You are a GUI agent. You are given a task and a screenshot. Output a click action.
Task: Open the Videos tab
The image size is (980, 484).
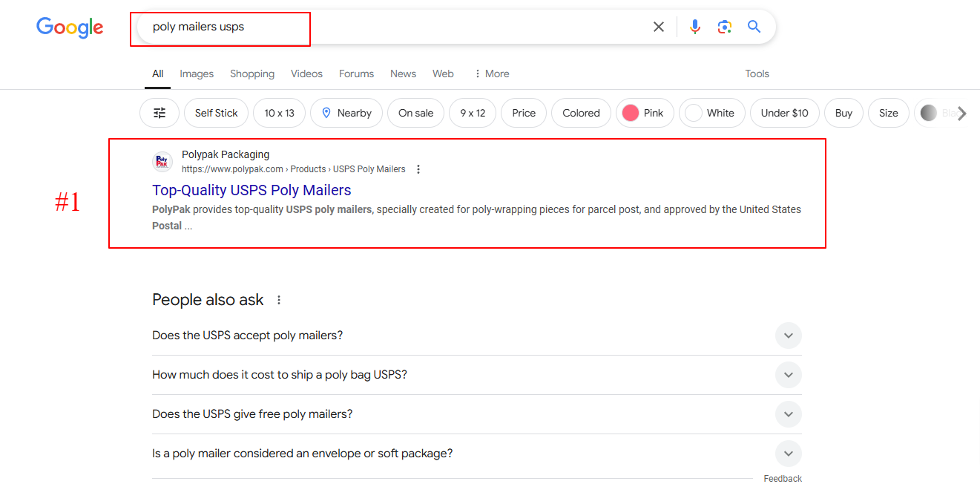coord(306,73)
